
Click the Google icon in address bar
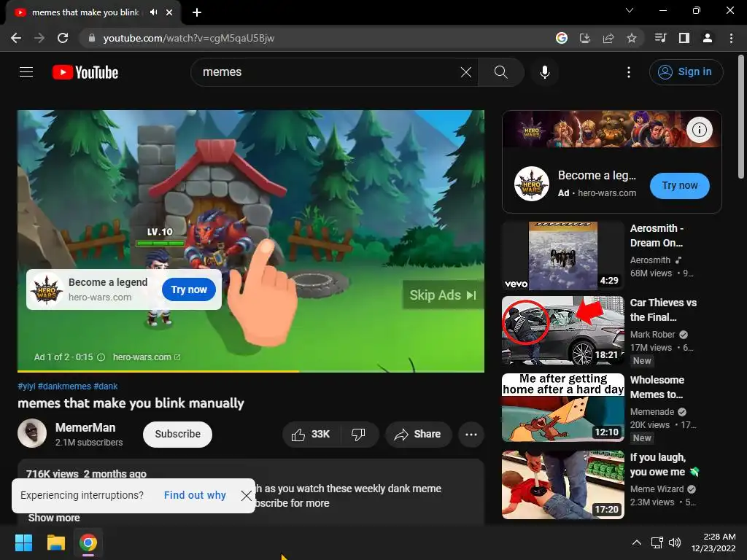click(562, 38)
